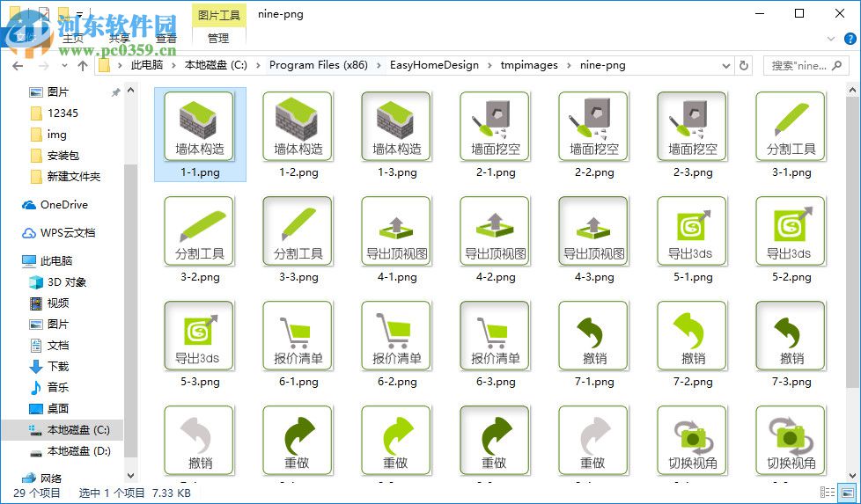The width and height of the screenshot is (861, 504).
Task: Switch to details view in status bar
Action: click(x=828, y=493)
